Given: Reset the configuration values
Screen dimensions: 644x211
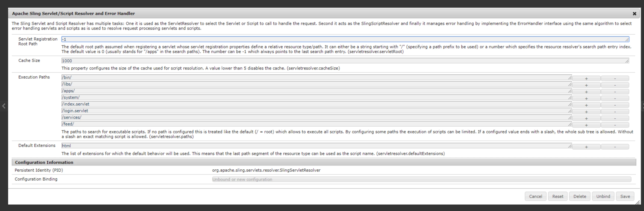Looking at the screenshot, I should point(557,196).
